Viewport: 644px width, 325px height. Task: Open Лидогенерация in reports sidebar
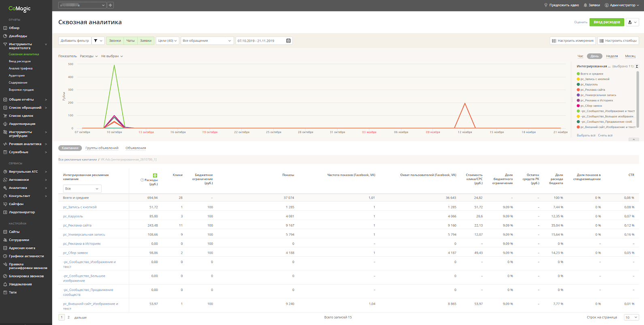[22, 124]
